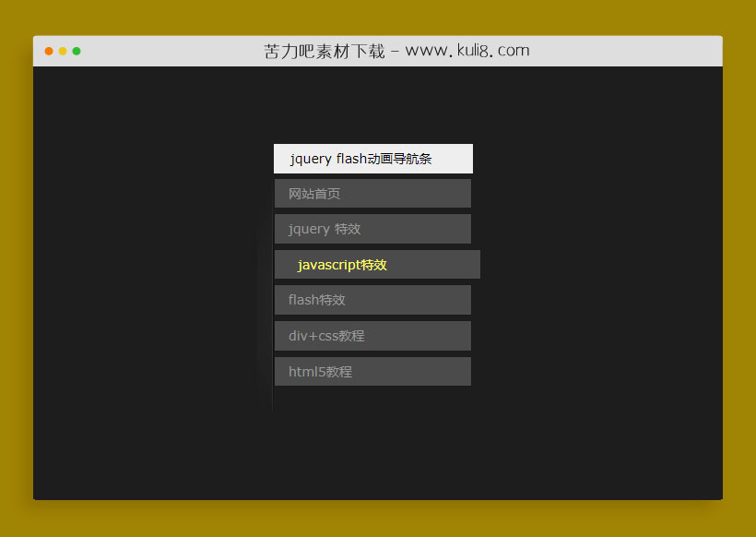Click empty title bar right of www.kuli8.com

coord(627,51)
